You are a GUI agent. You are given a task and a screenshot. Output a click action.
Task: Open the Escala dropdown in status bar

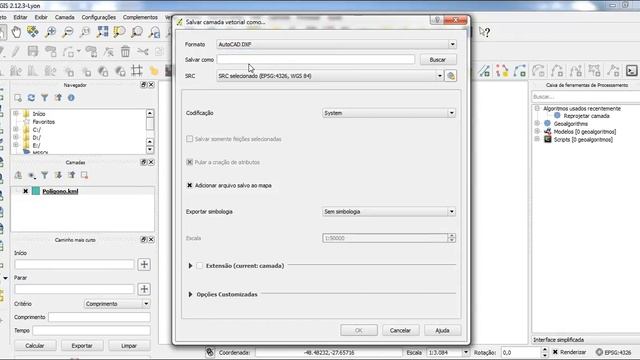(466, 352)
